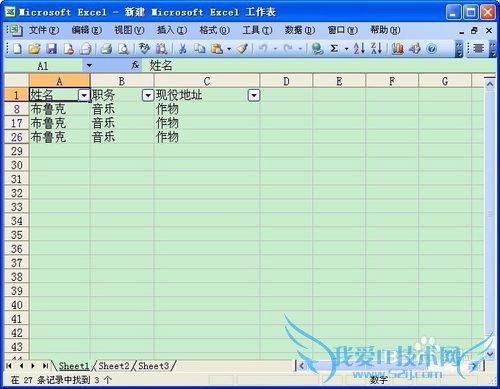Screen dimensions: 500x389
Task: Click the formula bar showing 姓名
Action: [x=318, y=65]
